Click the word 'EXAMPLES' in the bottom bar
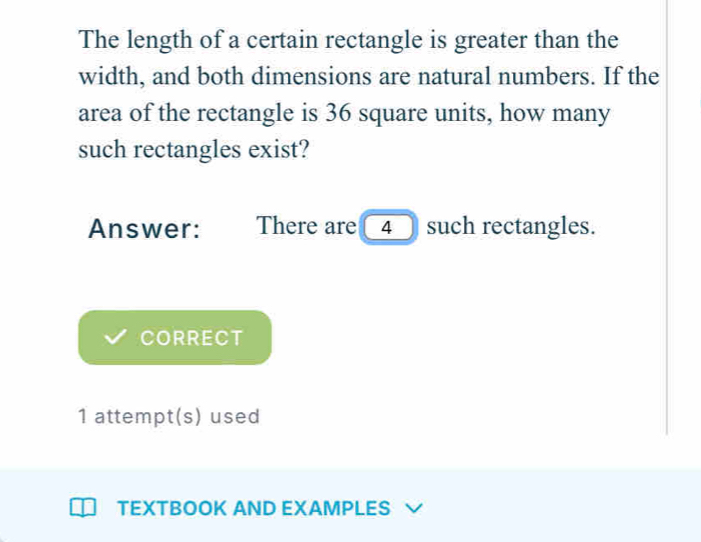Image resolution: width=701 pixels, height=542 pixels. coord(336,508)
